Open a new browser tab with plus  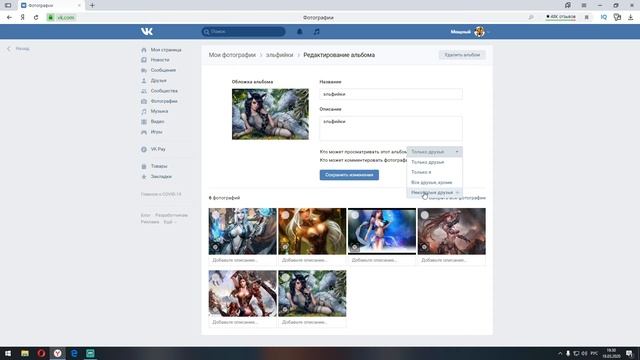(x=92, y=5)
